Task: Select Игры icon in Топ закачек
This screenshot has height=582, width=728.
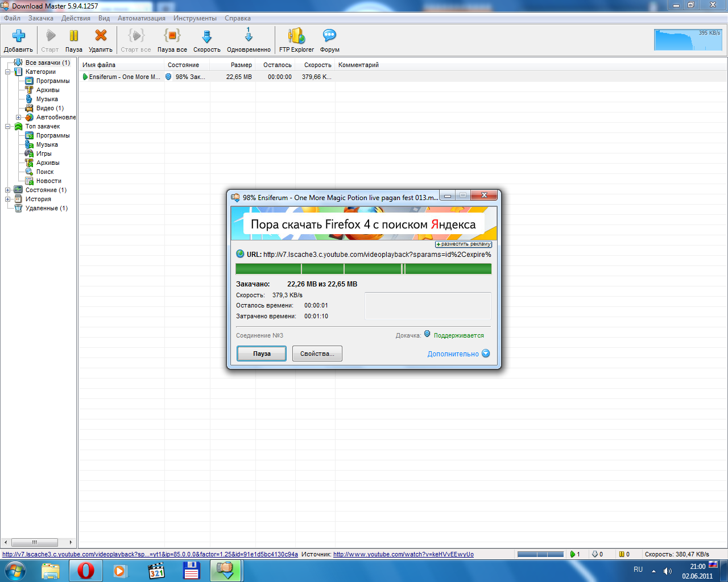Action: click(x=29, y=153)
